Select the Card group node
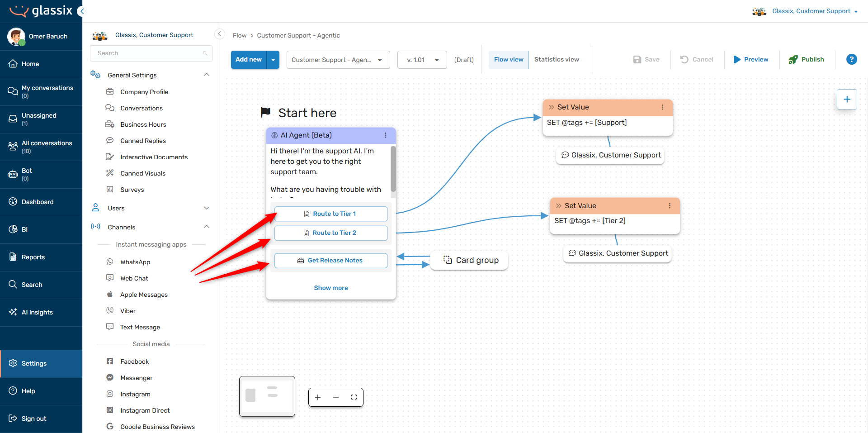The width and height of the screenshot is (868, 433). [x=469, y=260]
